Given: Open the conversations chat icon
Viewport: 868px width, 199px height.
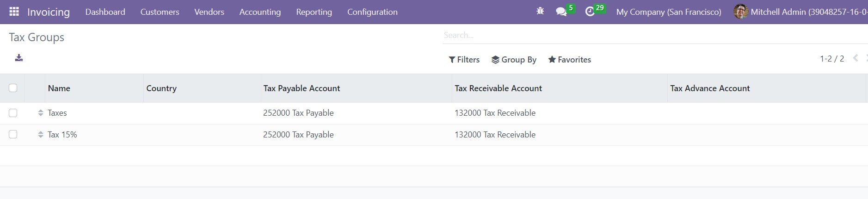Looking at the screenshot, I should [561, 12].
